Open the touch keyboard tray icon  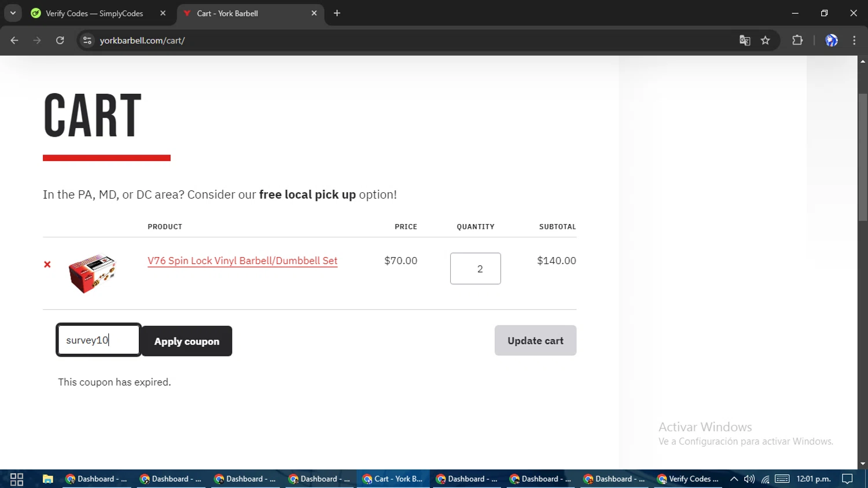point(782,479)
